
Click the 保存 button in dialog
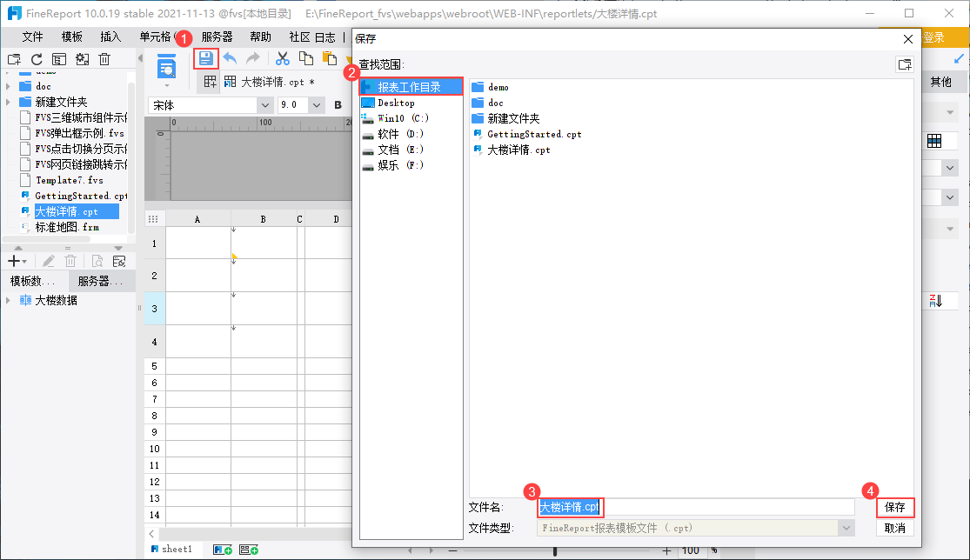[895, 508]
